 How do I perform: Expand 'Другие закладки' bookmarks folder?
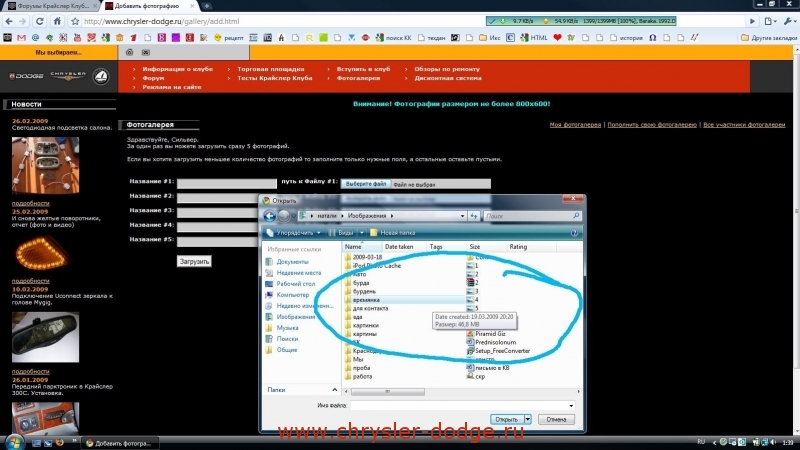tap(769, 38)
